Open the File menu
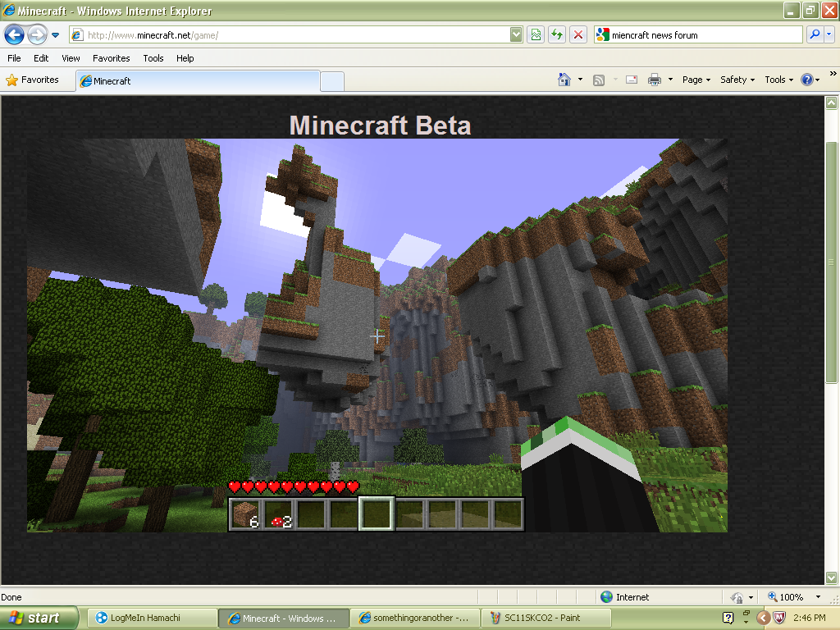 pyautogui.click(x=15, y=58)
